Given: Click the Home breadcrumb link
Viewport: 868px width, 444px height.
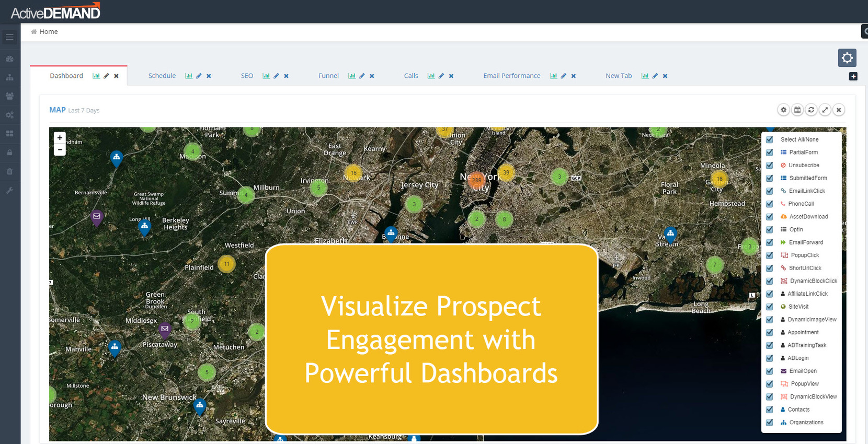Looking at the screenshot, I should tap(49, 32).
